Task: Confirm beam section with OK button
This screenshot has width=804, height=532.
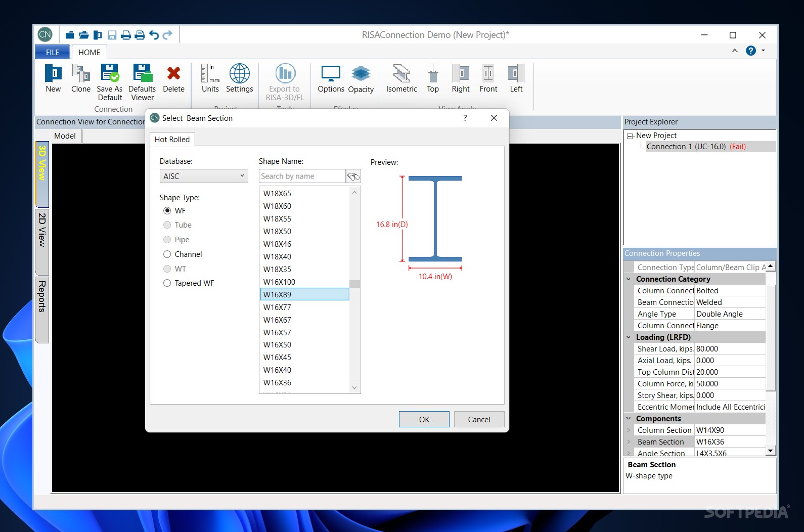Action: [x=424, y=419]
